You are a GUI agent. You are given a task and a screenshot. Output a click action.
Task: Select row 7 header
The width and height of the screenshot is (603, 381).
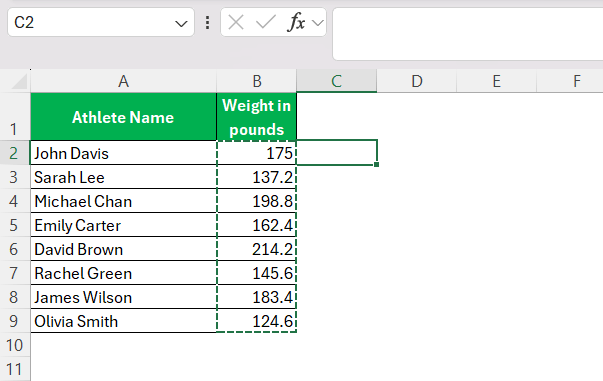coord(15,273)
